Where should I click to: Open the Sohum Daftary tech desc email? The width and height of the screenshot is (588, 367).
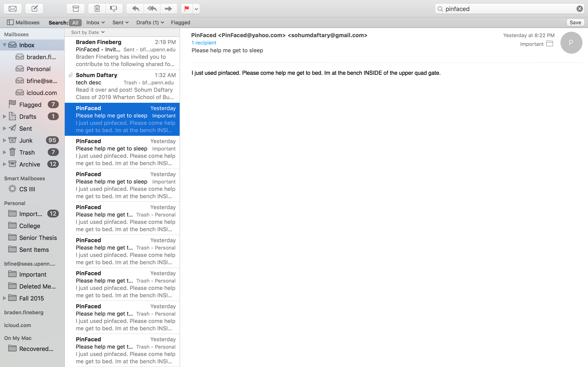click(x=122, y=86)
